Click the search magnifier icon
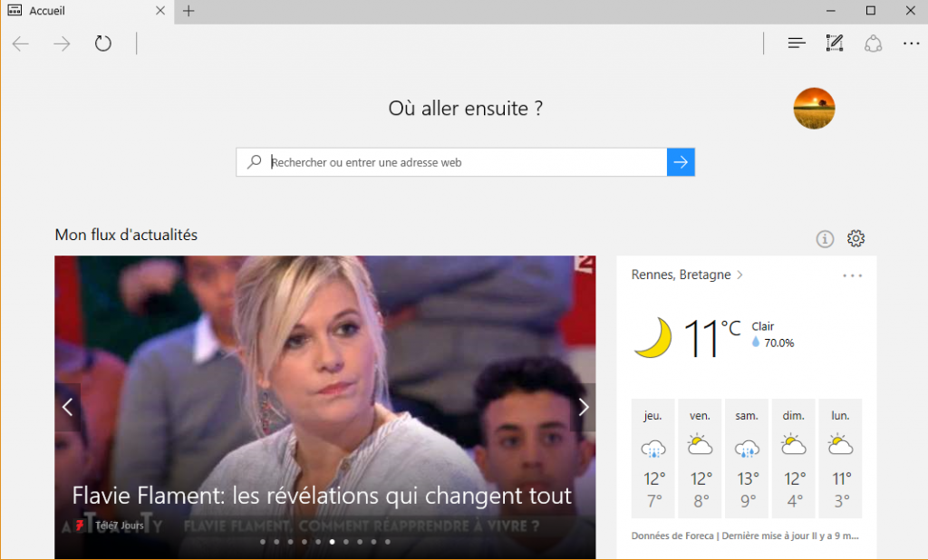Image resolution: width=928 pixels, height=560 pixels. pos(254,161)
